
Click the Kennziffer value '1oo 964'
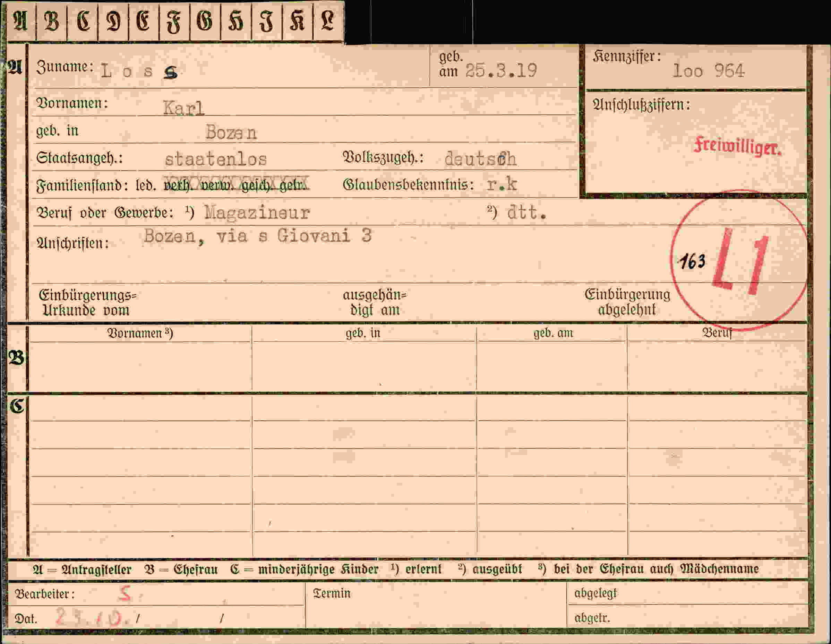click(709, 71)
